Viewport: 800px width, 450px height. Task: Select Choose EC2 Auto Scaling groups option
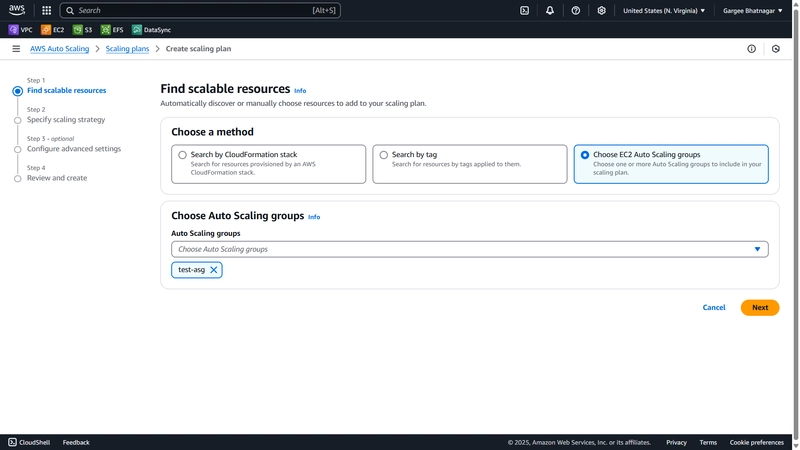pos(671,164)
